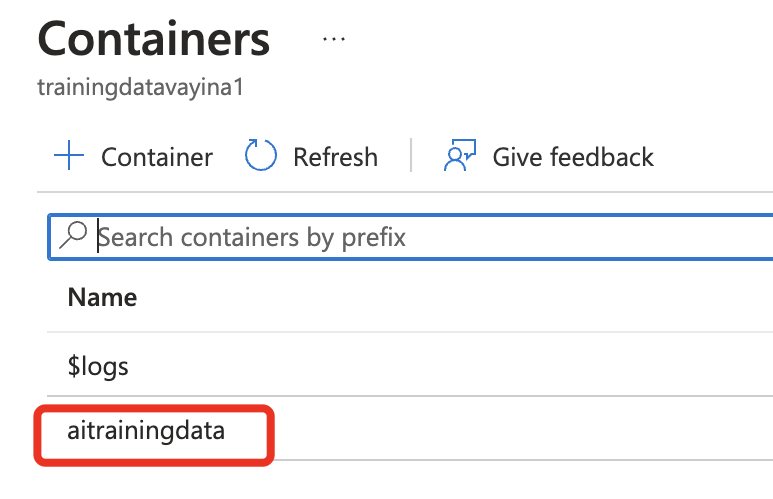The height and width of the screenshot is (499, 773).
Task: Open the aitrainingdata container
Action: 146,430
